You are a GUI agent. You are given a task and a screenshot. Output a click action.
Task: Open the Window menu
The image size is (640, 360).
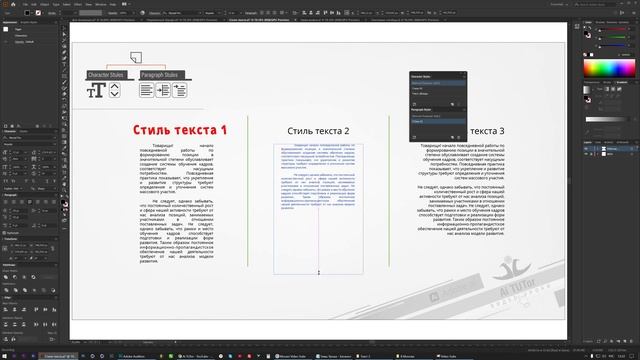[100, 4]
